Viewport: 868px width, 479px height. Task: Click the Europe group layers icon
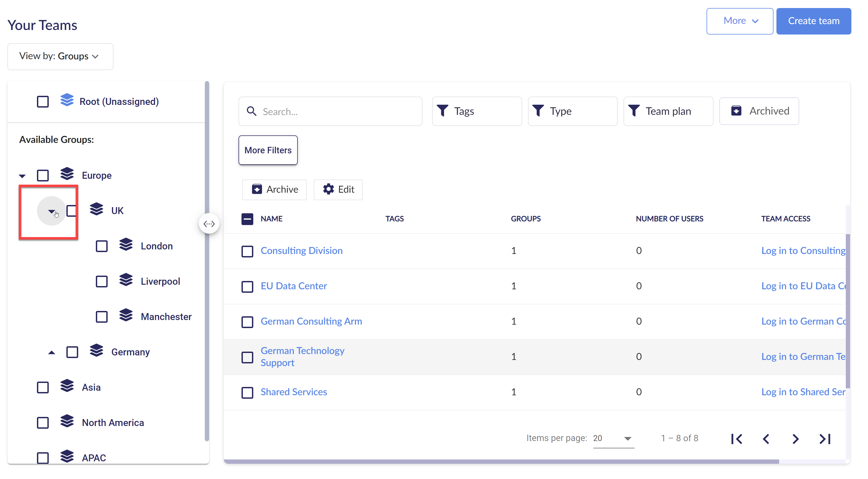[67, 174]
